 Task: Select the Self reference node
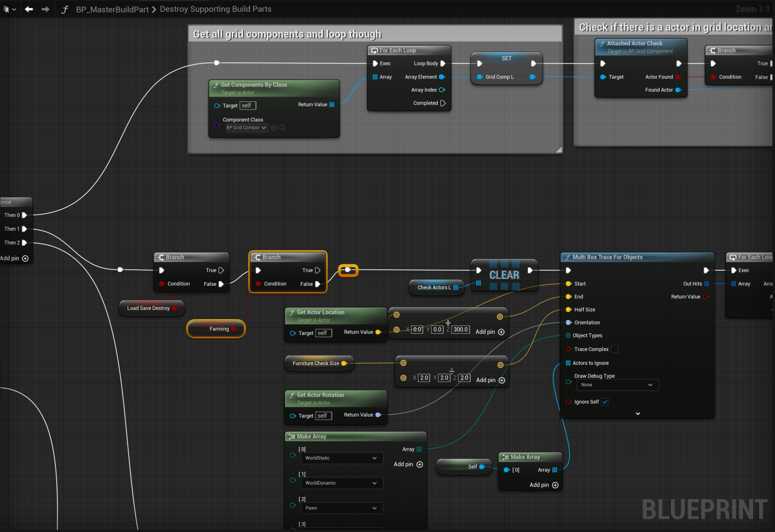click(x=464, y=467)
